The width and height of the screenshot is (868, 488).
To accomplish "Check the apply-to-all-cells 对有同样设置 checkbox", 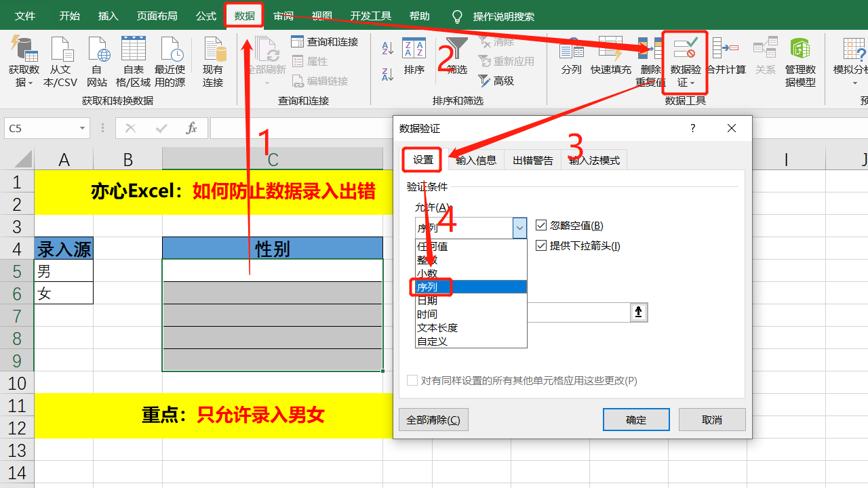I will click(x=412, y=380).
